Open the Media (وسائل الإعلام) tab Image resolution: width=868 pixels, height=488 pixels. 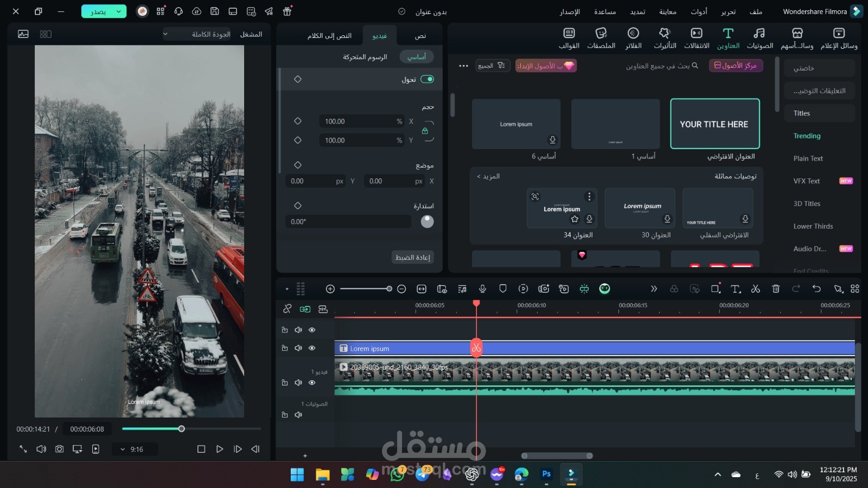[x=839, y=38]
